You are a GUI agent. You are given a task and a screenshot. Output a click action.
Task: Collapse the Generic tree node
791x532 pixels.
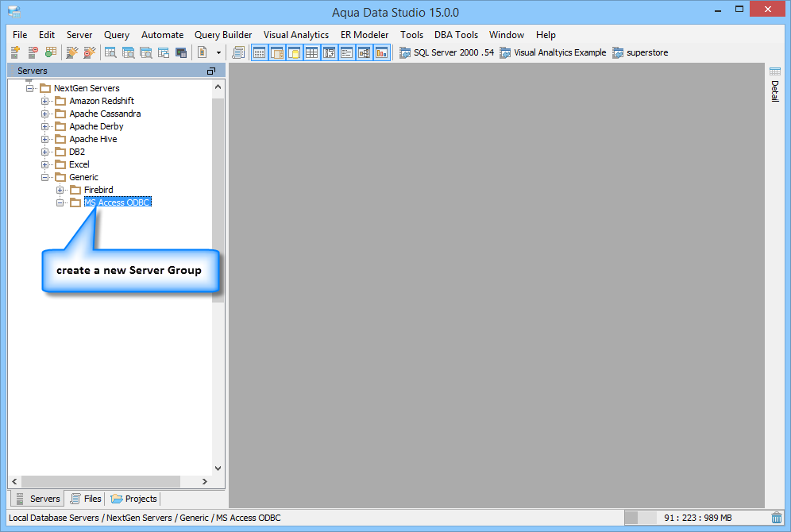(x=45, y=178)
